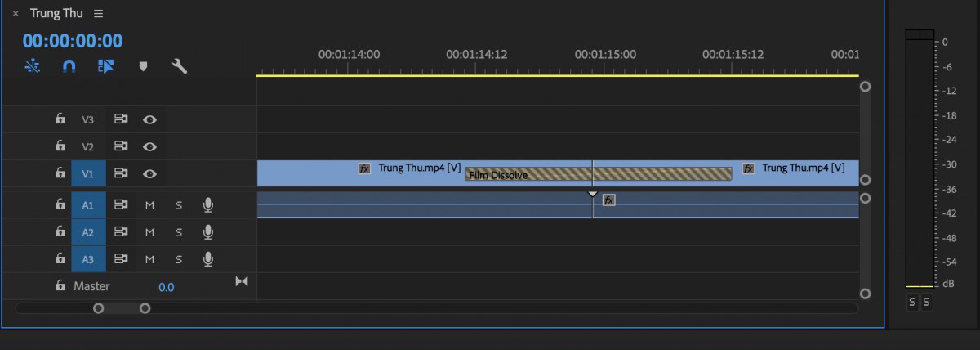980x350 pixels.
Task: Toggle Linked Selection icon
Action: (x=105, y=66)
